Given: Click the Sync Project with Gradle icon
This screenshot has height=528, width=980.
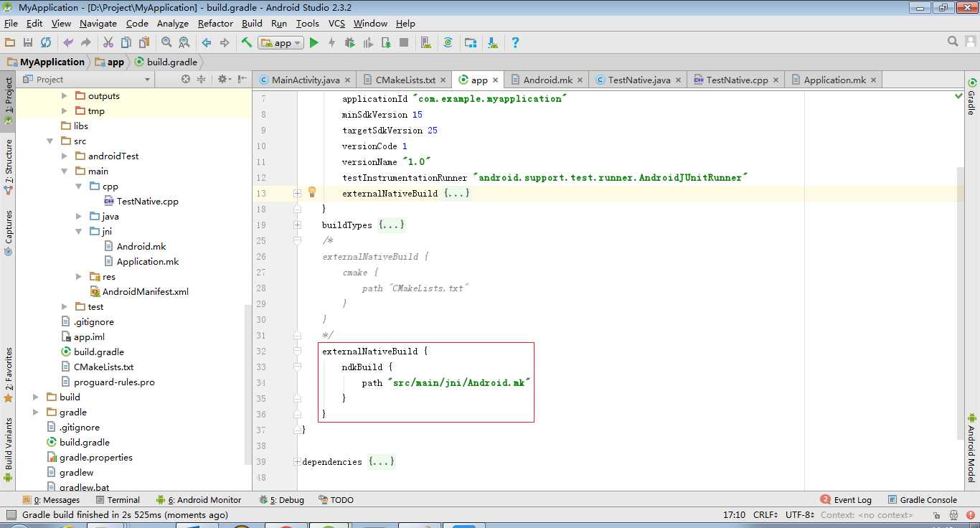Looking at the screenshot, I should tap(448, 42).
